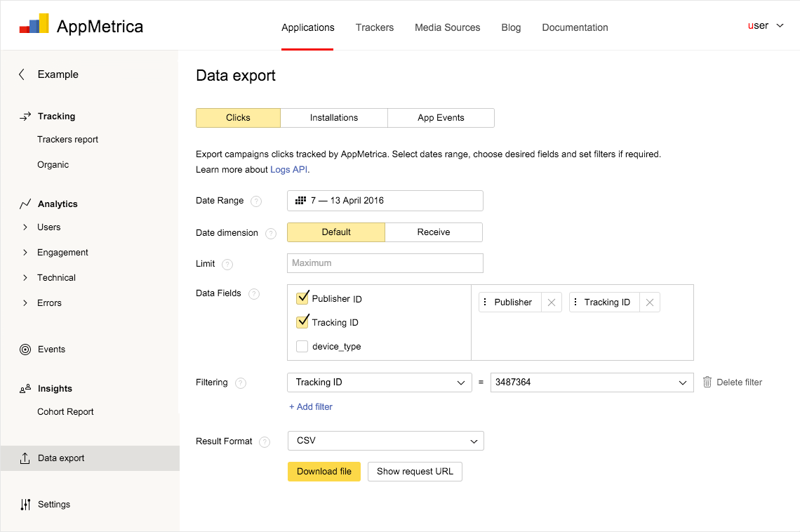
Task: Click the trash icon for Delete filter
Action: [x=707, y=383]
